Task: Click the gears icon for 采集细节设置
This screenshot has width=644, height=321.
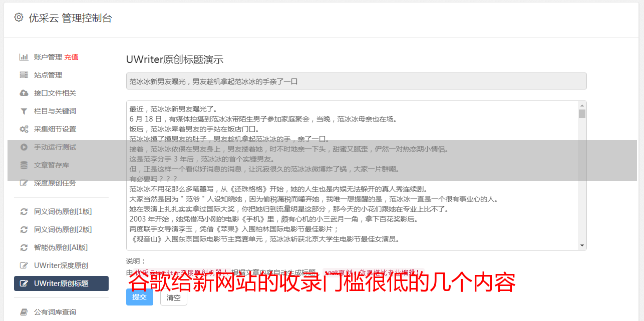Action: pyautogui.click(x=24, y=129)
